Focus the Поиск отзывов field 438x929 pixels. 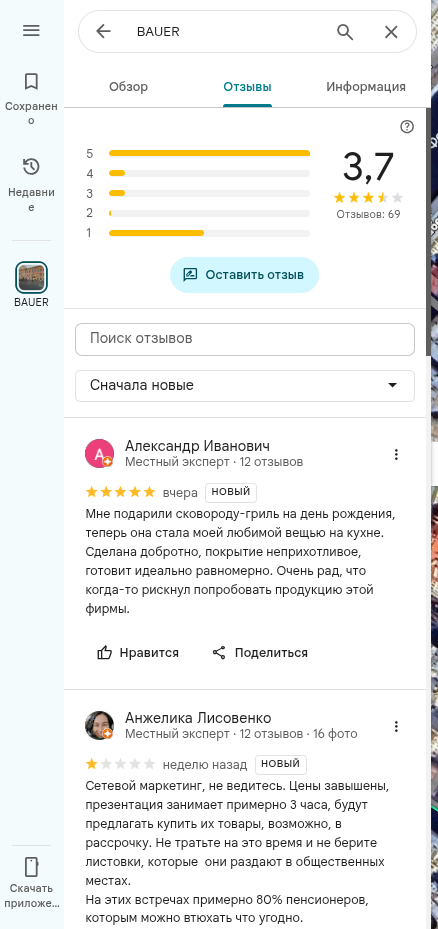245,339
